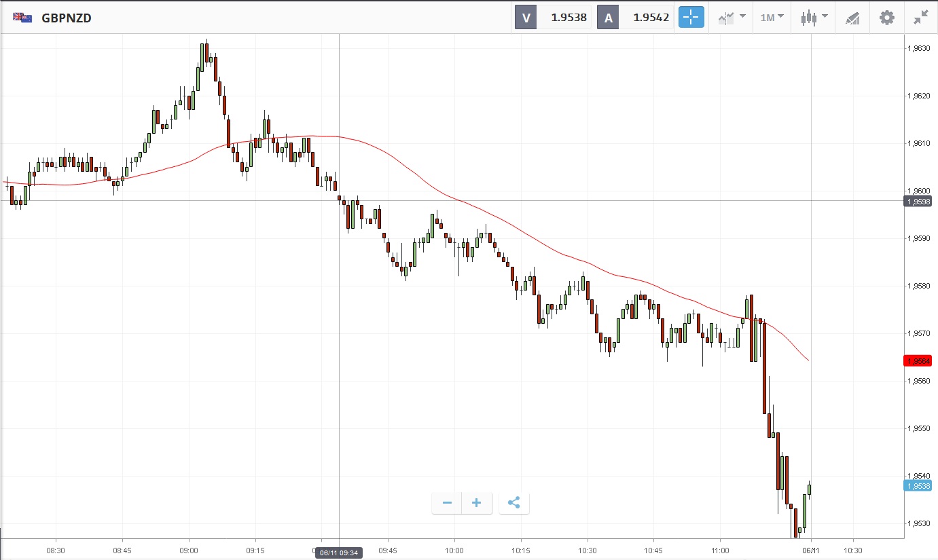The width and height of the screenshot is (938, 560).
Task: Click the A buy price 1.9542 button
Action: coord(636,18)
